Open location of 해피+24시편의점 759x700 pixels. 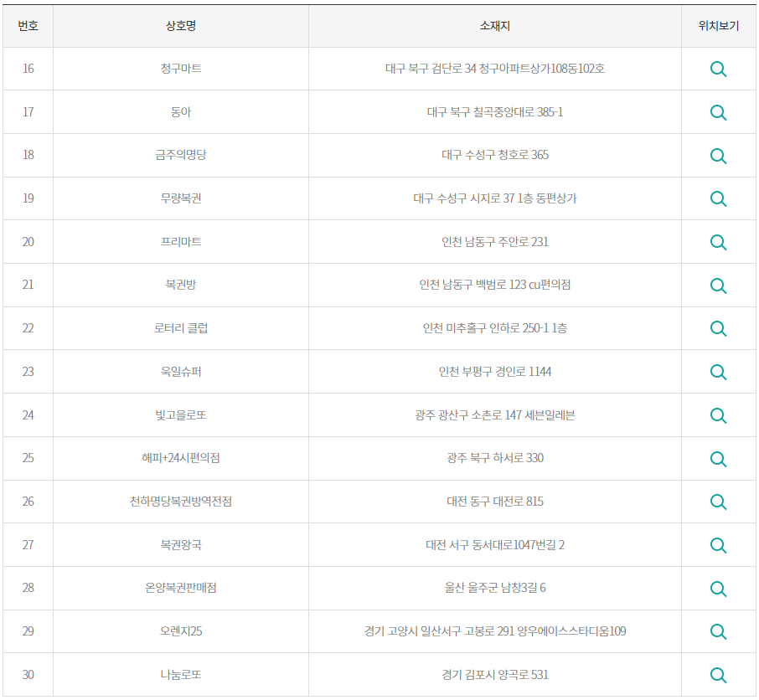(718, 459)
